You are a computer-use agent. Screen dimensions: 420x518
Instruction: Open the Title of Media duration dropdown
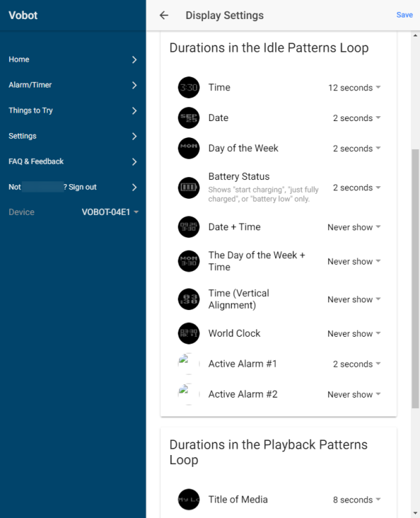point(356,500)
